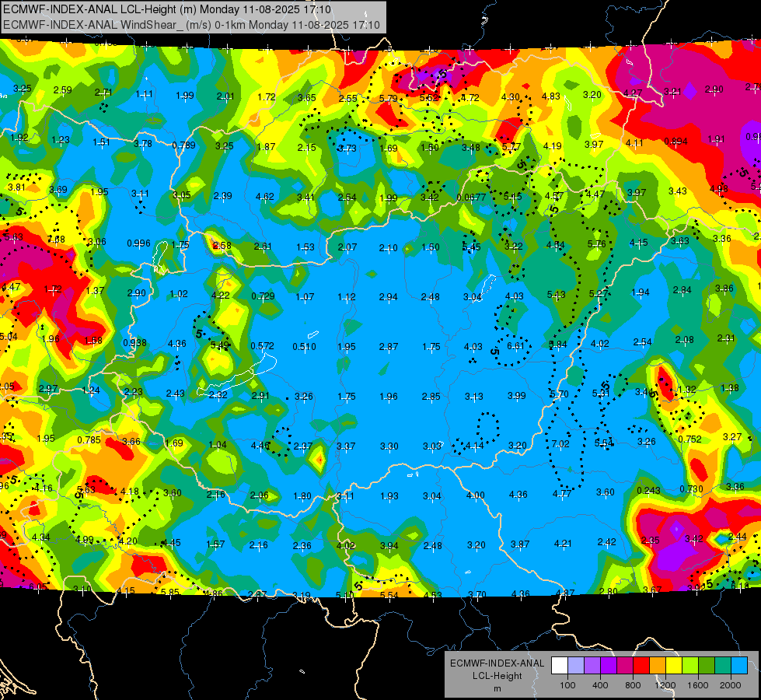Viewport: 761px width, 700px height.
Task: Click the legend tick label 400
Action: (x=600, y=685)
